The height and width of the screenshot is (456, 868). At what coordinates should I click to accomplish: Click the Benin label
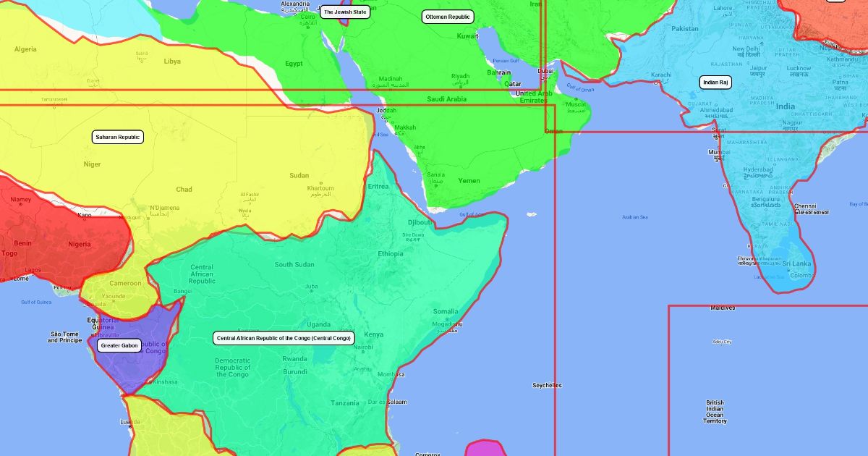tap(23, 243)
